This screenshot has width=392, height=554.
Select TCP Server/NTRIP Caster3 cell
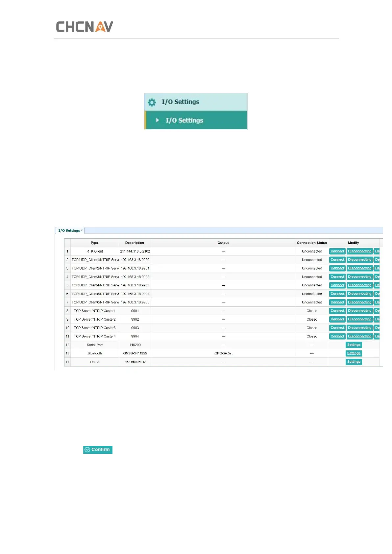pyautogui.click(x=95, y=328)
